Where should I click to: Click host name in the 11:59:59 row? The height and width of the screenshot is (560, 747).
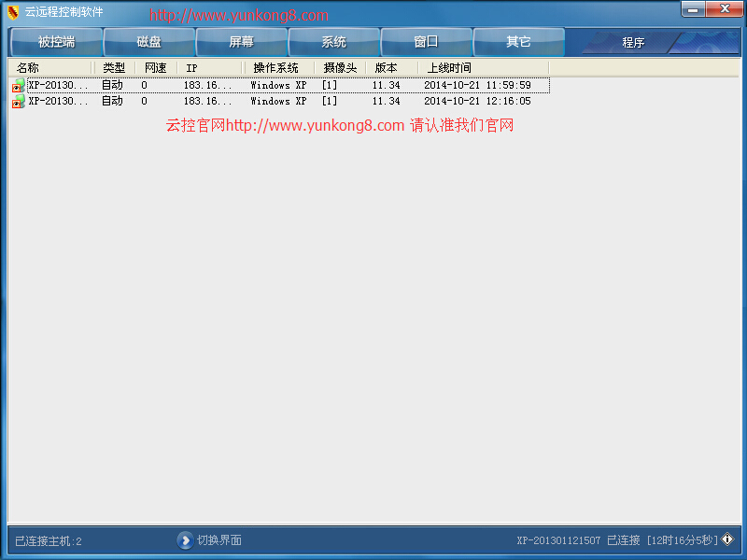(58, 85)
